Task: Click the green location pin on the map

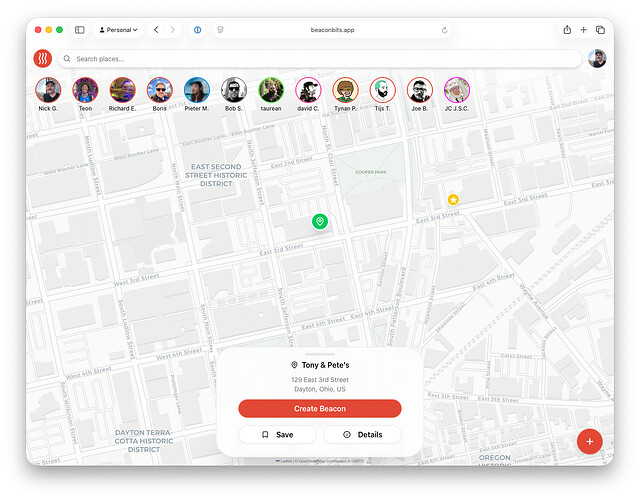Action: coord(319,221)
